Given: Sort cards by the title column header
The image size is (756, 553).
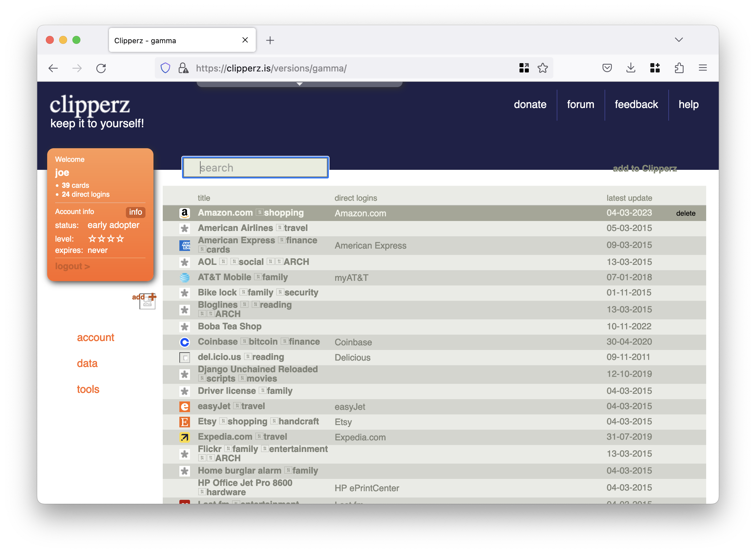Looking at the screenshot, I should [204, 198].
